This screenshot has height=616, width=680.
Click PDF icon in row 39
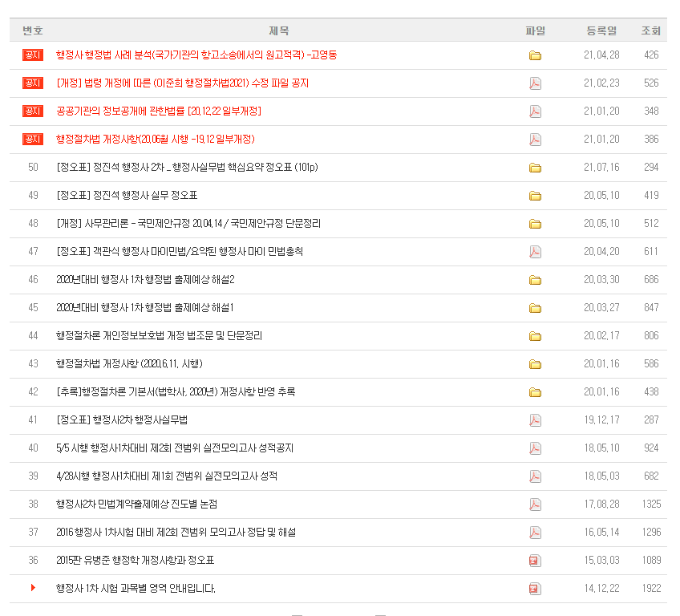pos(535,476)
